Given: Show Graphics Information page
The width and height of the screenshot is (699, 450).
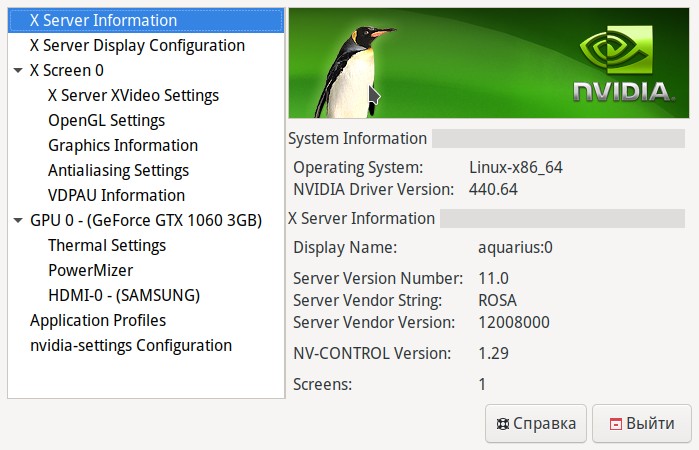Looking at the screenshot, I should (x=123, y=145).
